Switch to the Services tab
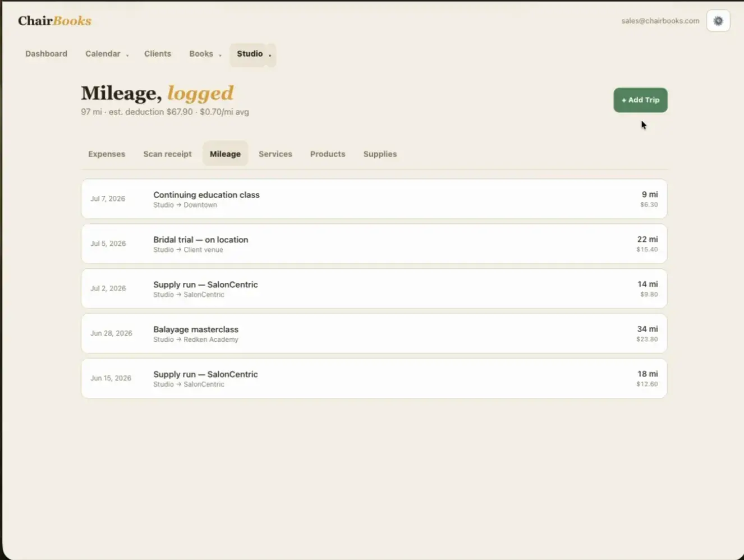Viewport: 744px width, 560px height. pos(275,154)
